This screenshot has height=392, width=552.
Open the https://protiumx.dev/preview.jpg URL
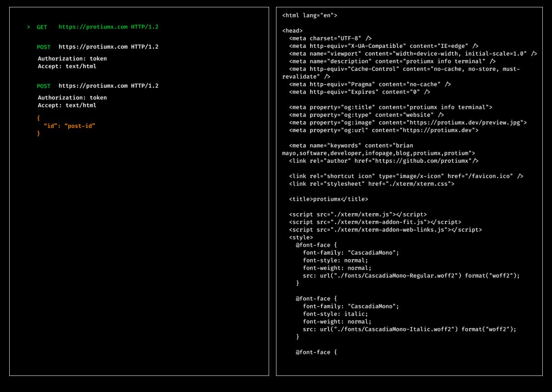465,123
